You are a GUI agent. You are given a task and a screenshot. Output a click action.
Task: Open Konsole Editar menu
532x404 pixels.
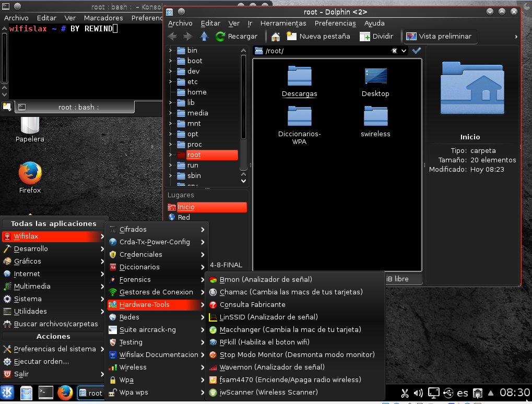(46, 18)
